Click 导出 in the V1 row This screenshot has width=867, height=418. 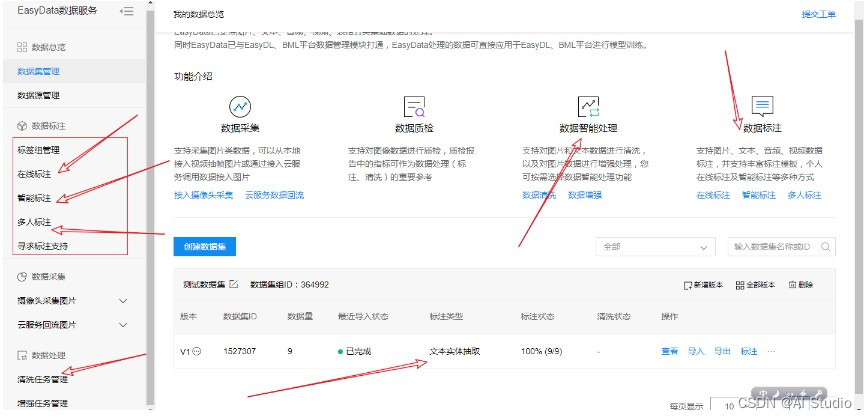(x=722, y=351)
